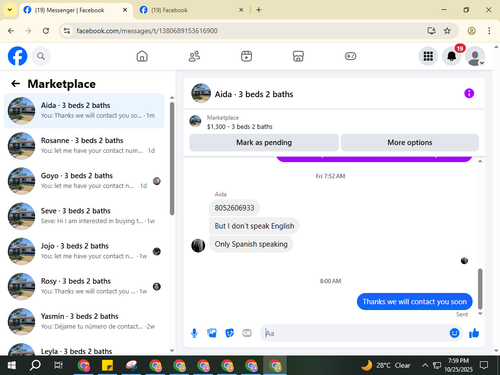Go to Home feed icon
The image size is (500, 375).
[x=142, y=56]
